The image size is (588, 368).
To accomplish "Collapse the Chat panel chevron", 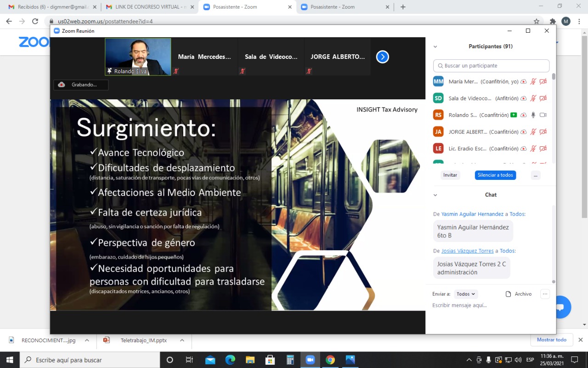I will [435, 195].
